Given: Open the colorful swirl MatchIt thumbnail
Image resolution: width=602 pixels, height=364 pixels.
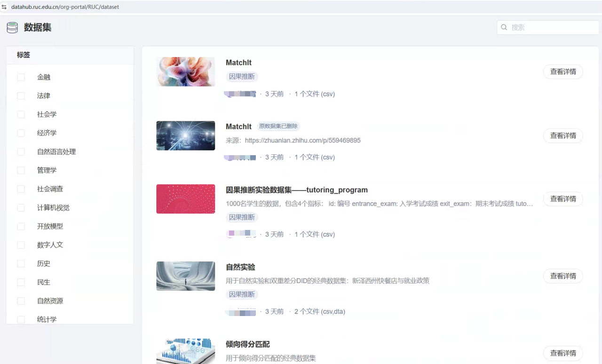Looking at the screenshot, I should [185, 71].
